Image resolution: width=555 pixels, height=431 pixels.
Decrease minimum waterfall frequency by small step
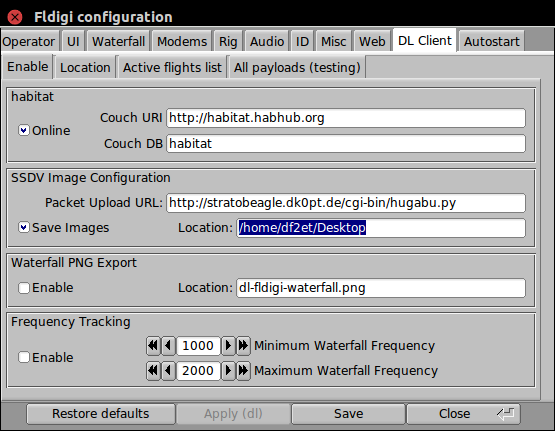168,345
